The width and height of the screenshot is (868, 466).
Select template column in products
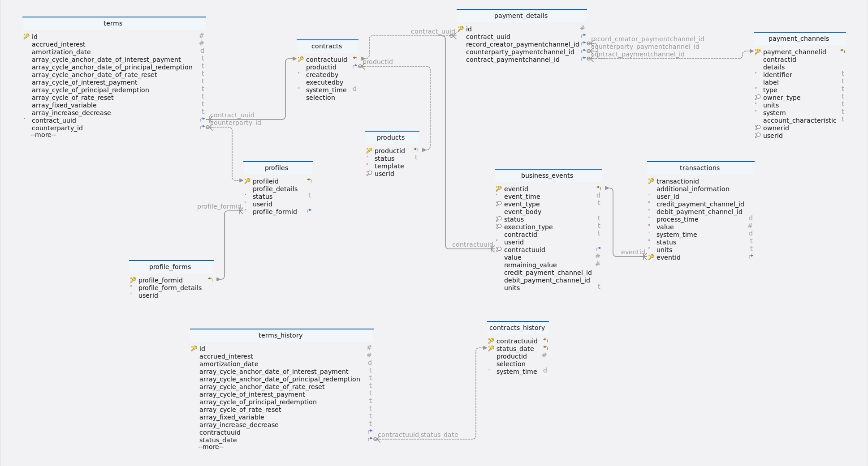389,167
